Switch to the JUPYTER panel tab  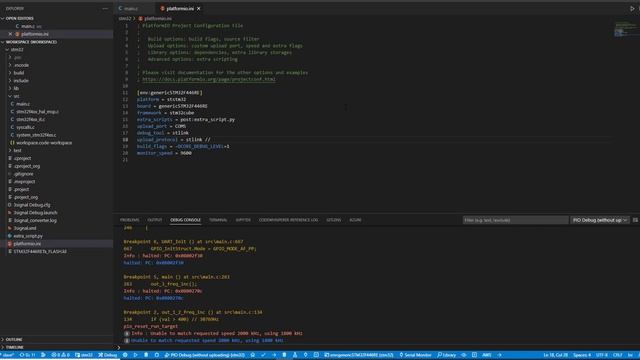click(x=243, y=220)
